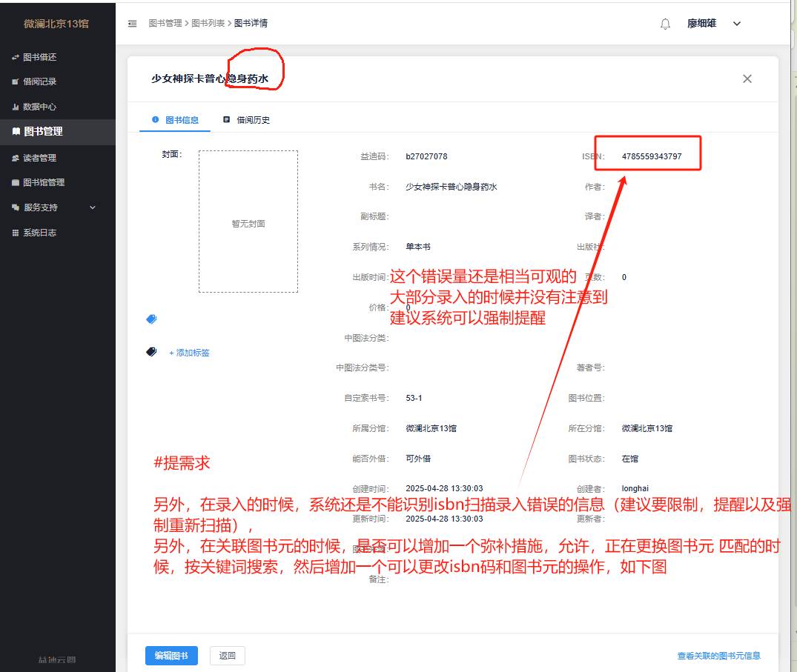Select the 图书信息 tab
The image size is (797, 672).
click(x=176, y=120)
